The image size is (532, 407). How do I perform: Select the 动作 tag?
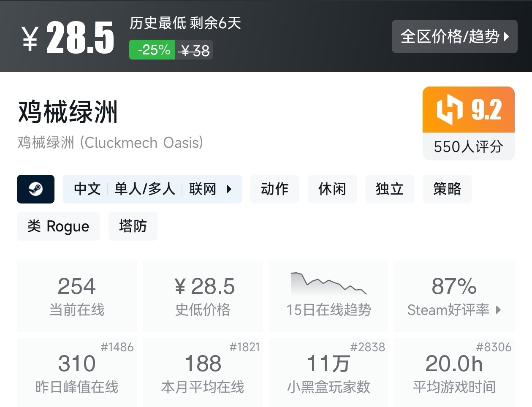point(275,189)
